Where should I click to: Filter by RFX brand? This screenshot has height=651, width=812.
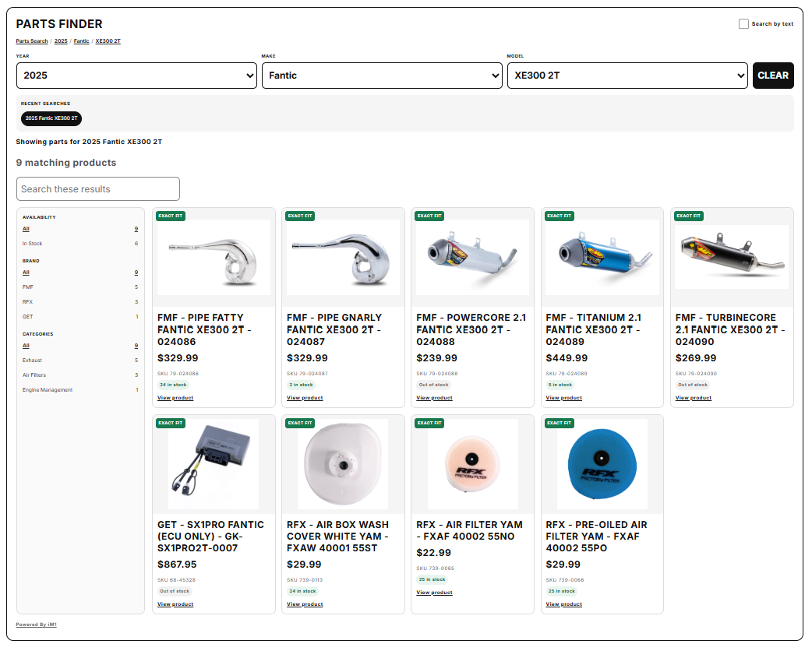click(80, 301)
